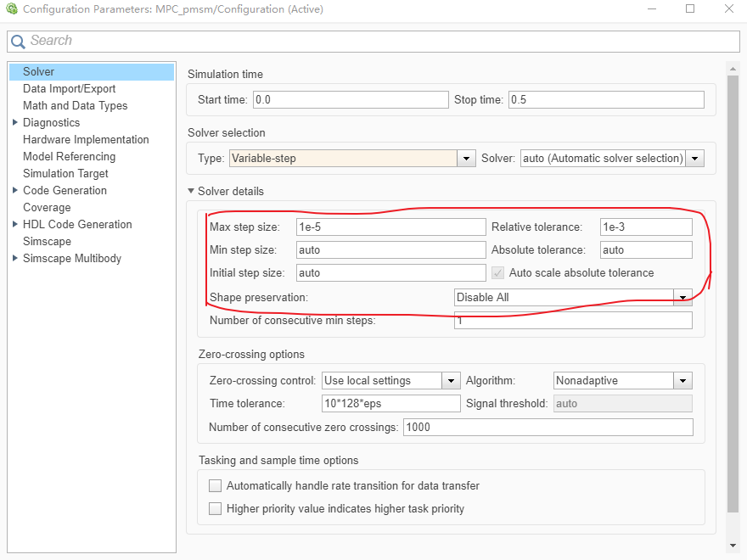The width and height of the screenshot is (747, 560).
Task: Expand the Code Generation tree node
Action: coord(15,190)
